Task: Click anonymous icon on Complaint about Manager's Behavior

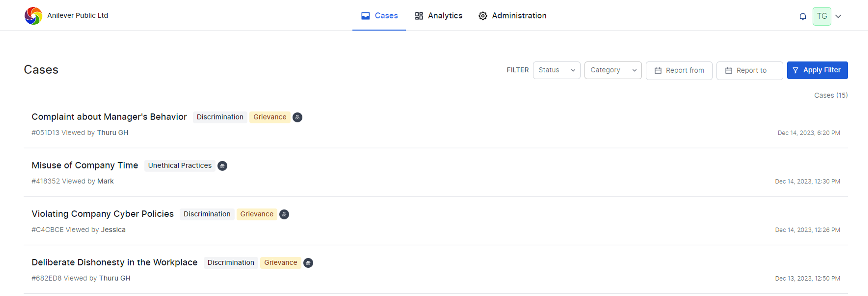Action: (x=297, y=117)
